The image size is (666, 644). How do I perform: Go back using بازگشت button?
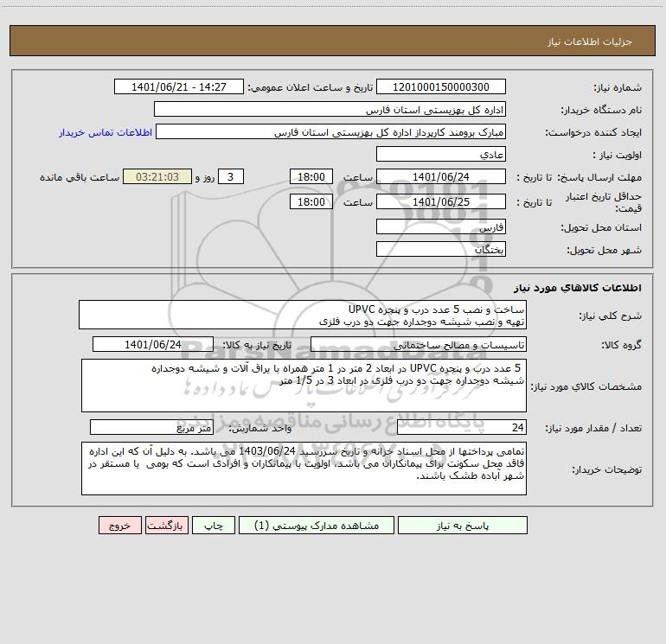(x=166, y=526)
